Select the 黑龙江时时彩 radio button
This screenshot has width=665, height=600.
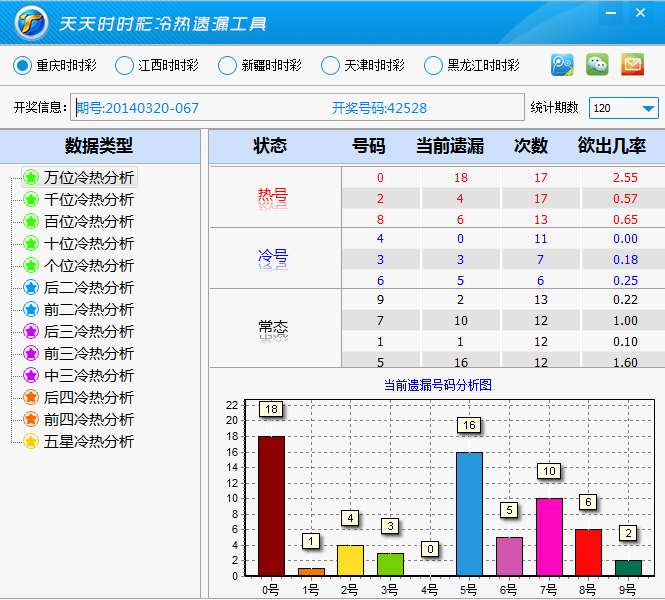(x=433, y=66)
